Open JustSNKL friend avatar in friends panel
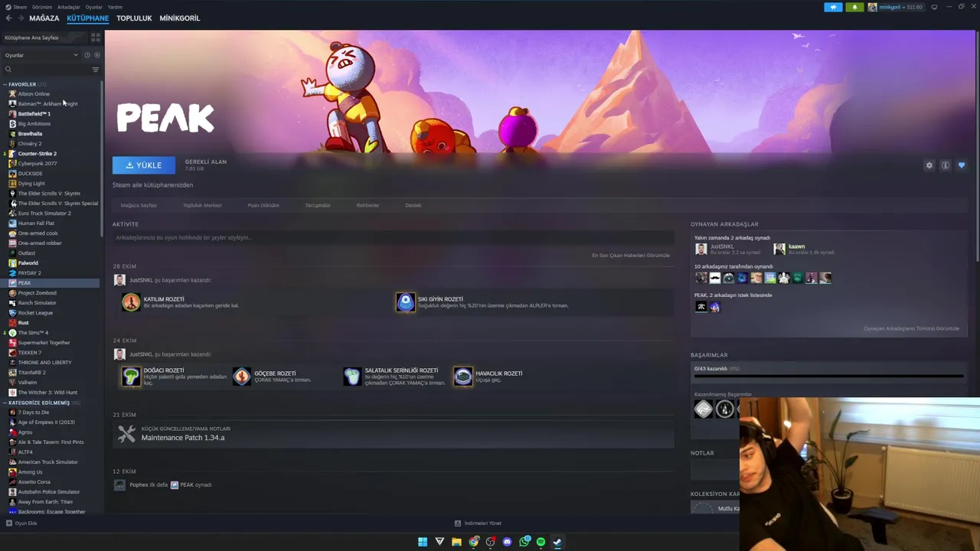This screenshot has height=551, width=980. point(701,249)
